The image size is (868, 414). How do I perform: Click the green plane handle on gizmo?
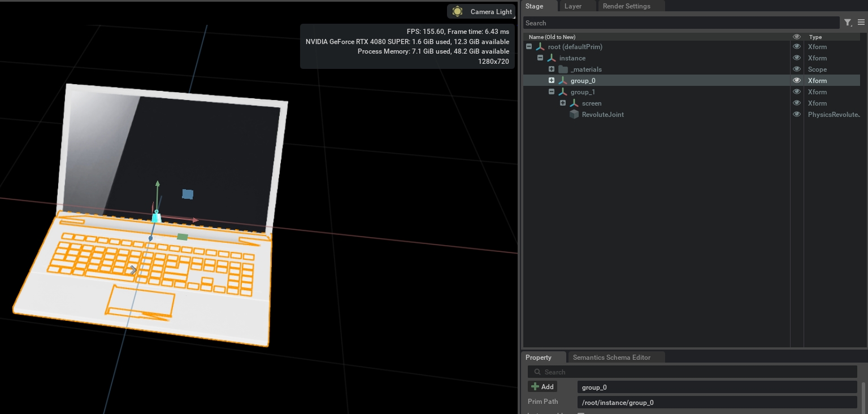coord(182,237)
